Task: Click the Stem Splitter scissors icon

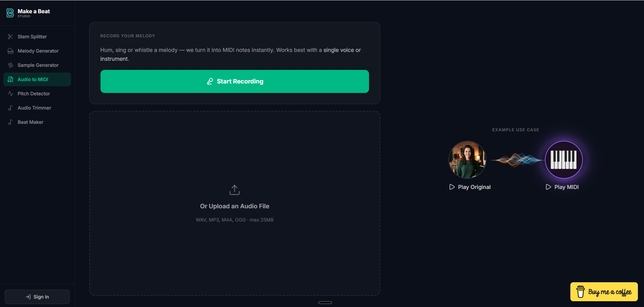Action: (x=11, y=37)
